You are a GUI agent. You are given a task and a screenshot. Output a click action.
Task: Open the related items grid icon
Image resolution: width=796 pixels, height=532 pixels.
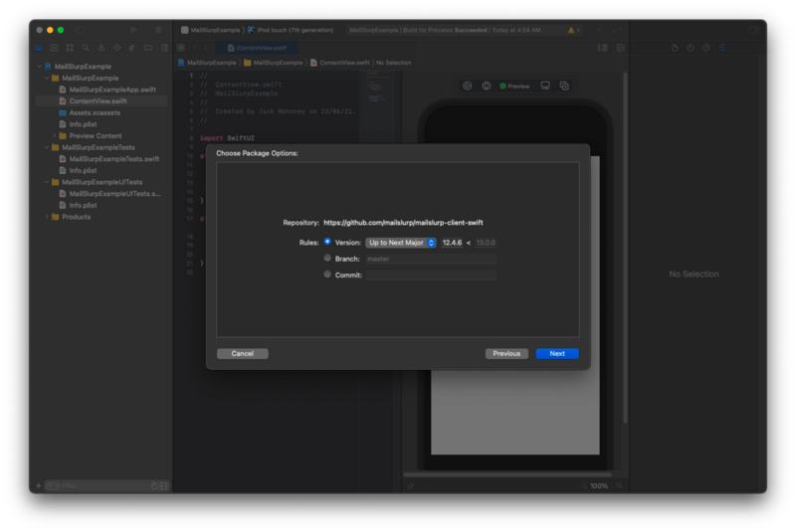pyautogui.click(x=181, y=48)
